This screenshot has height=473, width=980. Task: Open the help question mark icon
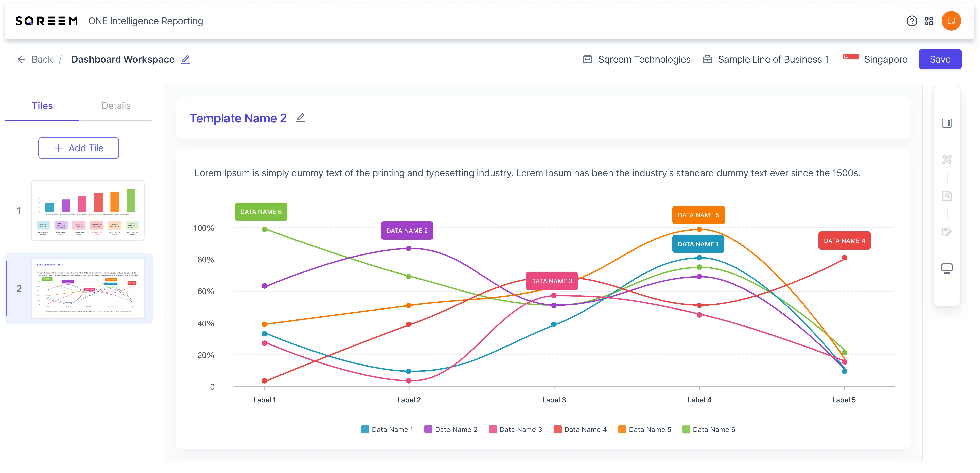912,21
